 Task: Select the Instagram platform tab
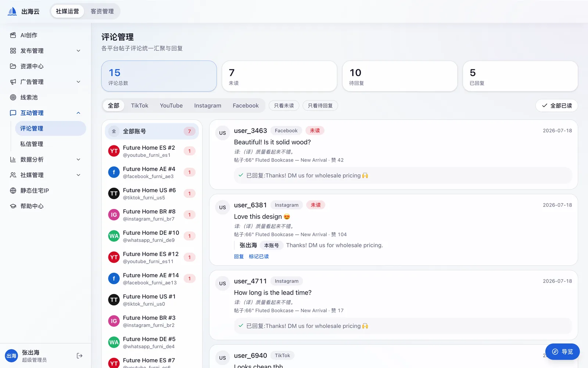208,106
